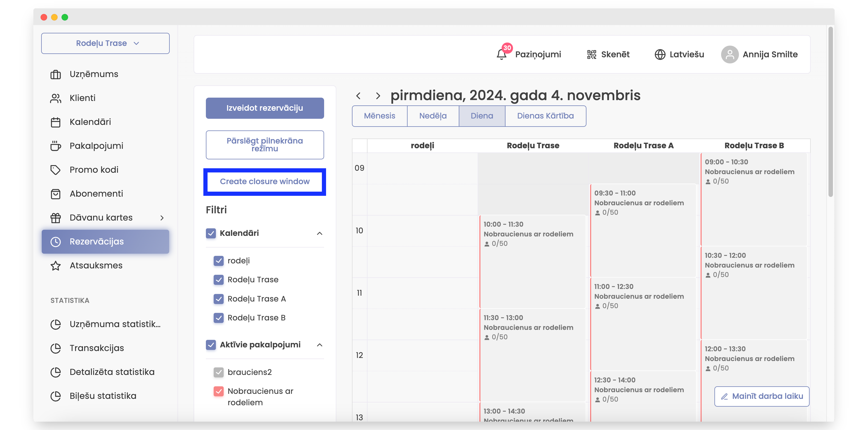Uncheck Nobraucienus ar rodeliem filter
Screen dimensions: 868x430
point(219,391)
